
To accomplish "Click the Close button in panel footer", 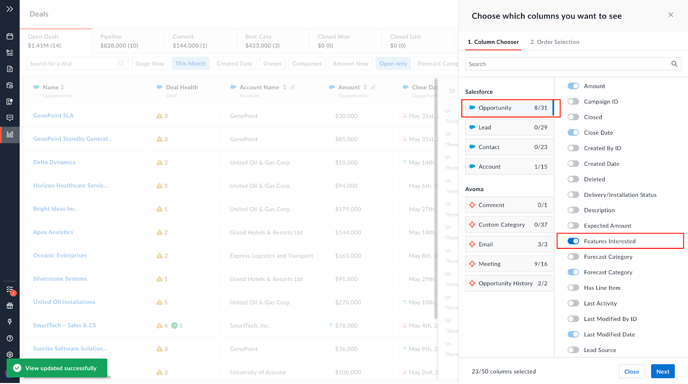I will tap(631, 371).
